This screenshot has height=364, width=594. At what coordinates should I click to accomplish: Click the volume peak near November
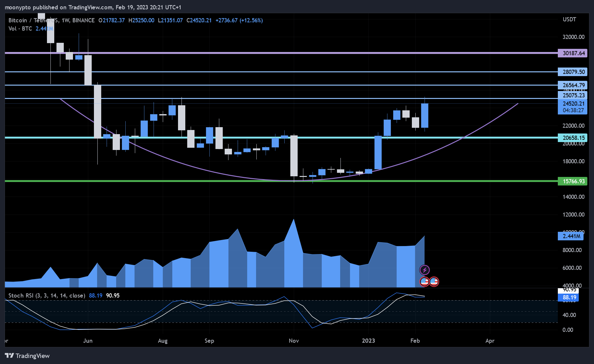point(294,220)
